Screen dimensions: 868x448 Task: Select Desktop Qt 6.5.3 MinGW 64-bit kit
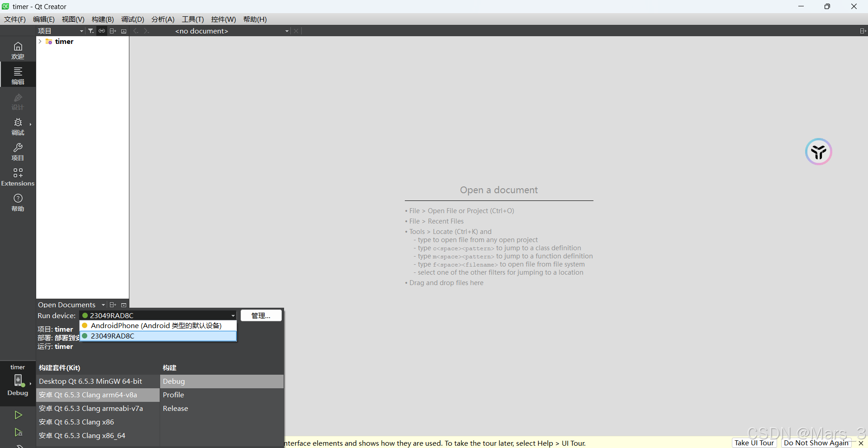tap(98, 381)
